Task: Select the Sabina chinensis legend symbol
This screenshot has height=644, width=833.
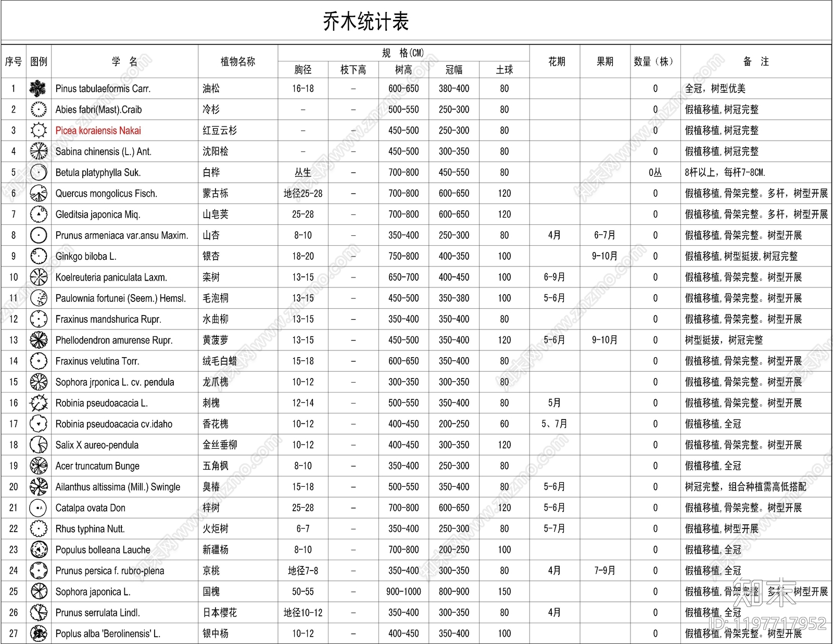Action: (x=39, y=151)
